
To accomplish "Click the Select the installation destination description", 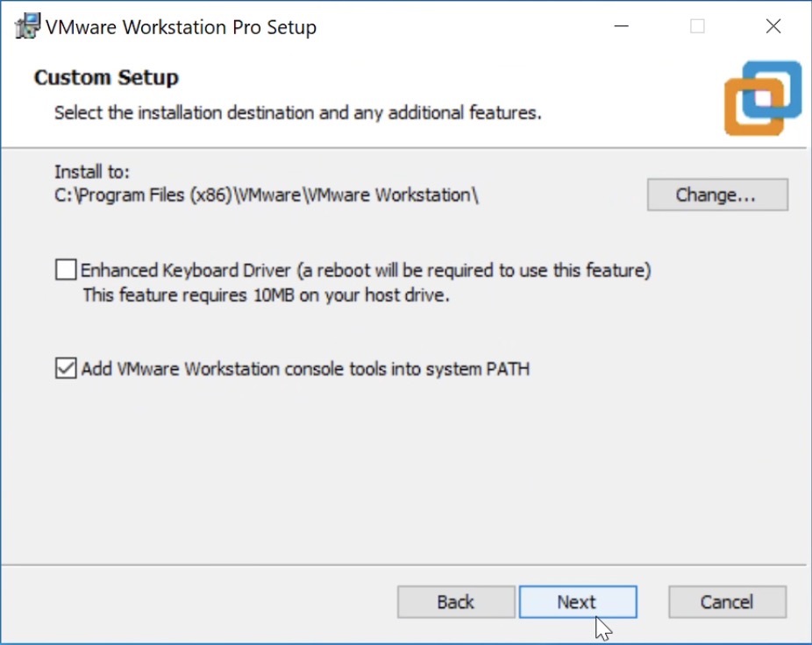I will click(x=297, y=113).
